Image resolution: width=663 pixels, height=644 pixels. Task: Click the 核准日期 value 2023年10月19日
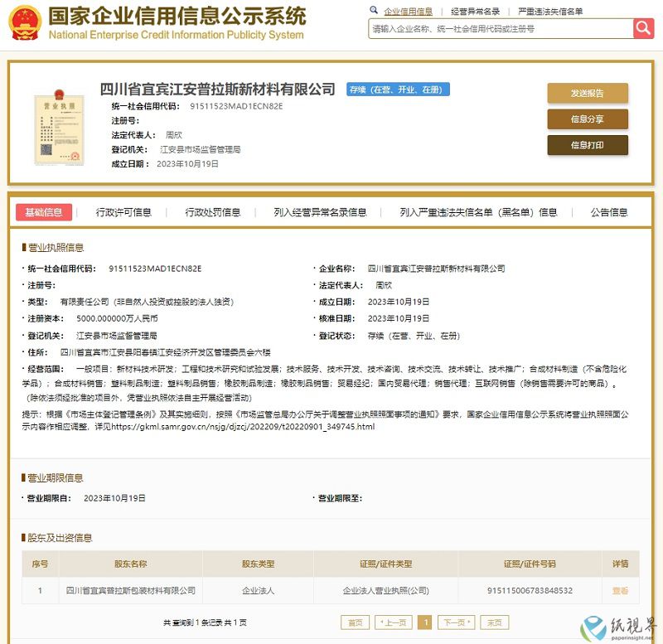click(399, 318)
